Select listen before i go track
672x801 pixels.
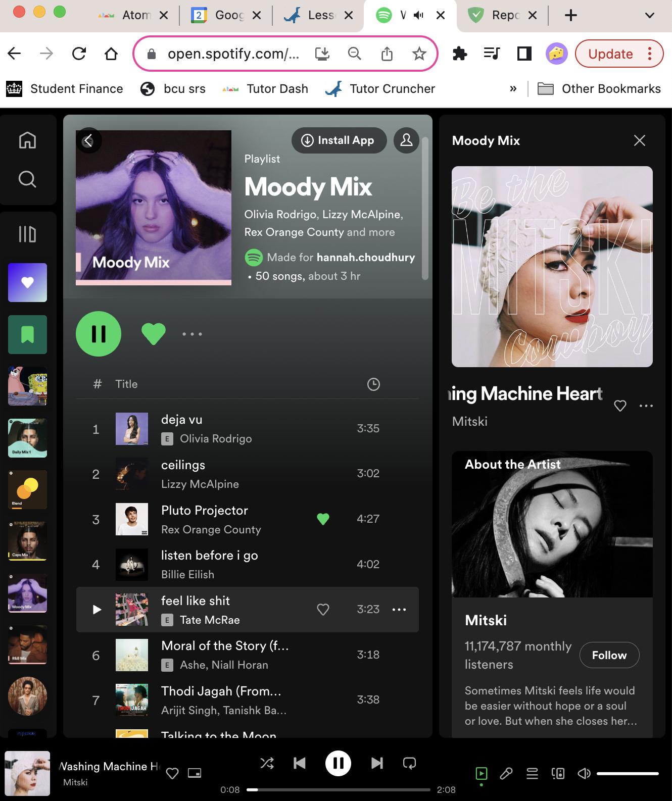coord(247,564)
